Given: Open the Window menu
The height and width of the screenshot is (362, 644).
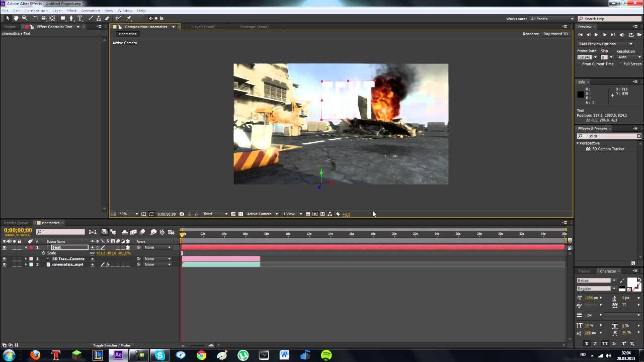Looking at the screenshot, I should point(125,11).
